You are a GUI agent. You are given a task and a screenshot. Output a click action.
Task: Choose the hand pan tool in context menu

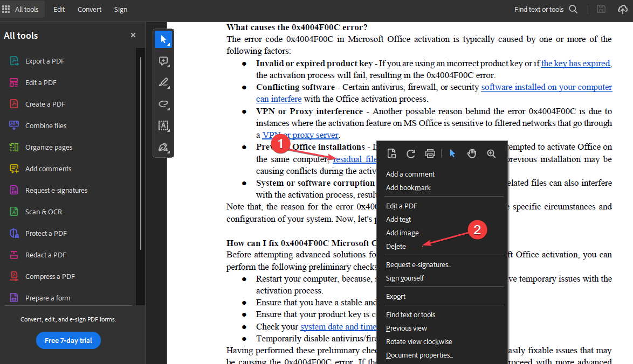pyautogui.click(x=472, y=153)
